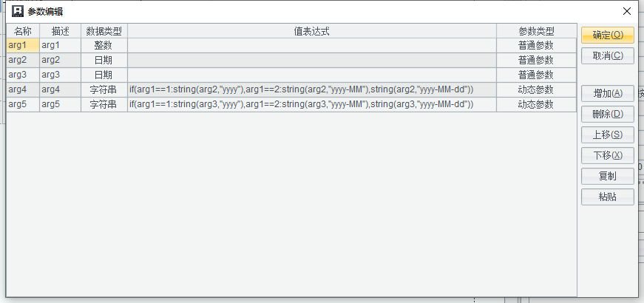The width and height of the screenshot is (644, 303).
Task: Select the arg1 name cell
Action: tap(23, 45)
